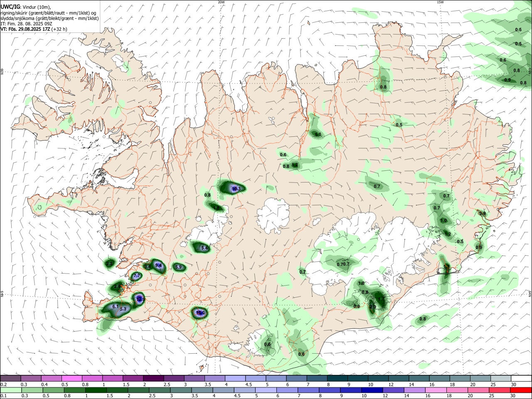This screenshot has width=532, height=399.
Task: Click the 9.4 precipitation label
Action: pyautogui.click(x=158, y=265)
